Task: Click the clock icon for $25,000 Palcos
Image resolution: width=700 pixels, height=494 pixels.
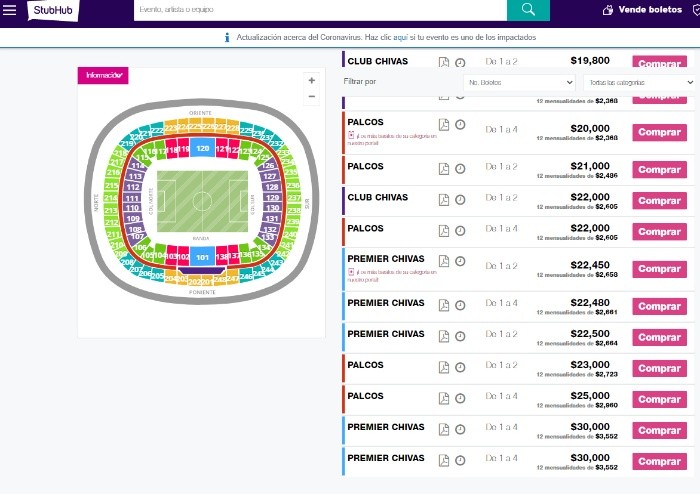Action: [460, 398]
